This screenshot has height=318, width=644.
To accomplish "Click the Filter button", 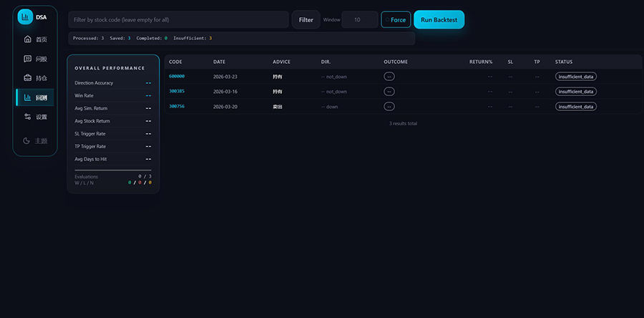I will pos(306,20).
